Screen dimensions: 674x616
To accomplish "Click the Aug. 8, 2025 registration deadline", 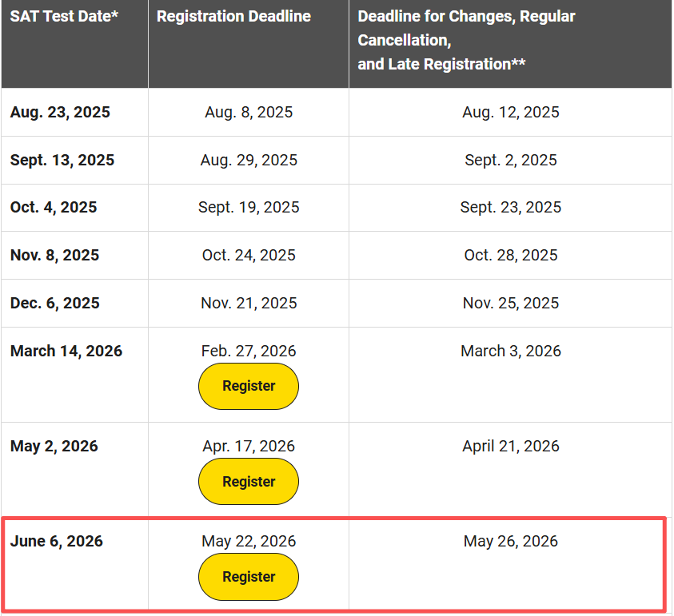I will pos(249,113).
